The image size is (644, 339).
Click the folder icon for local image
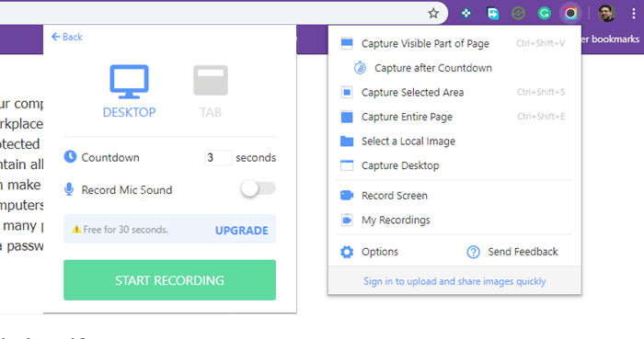347,141
